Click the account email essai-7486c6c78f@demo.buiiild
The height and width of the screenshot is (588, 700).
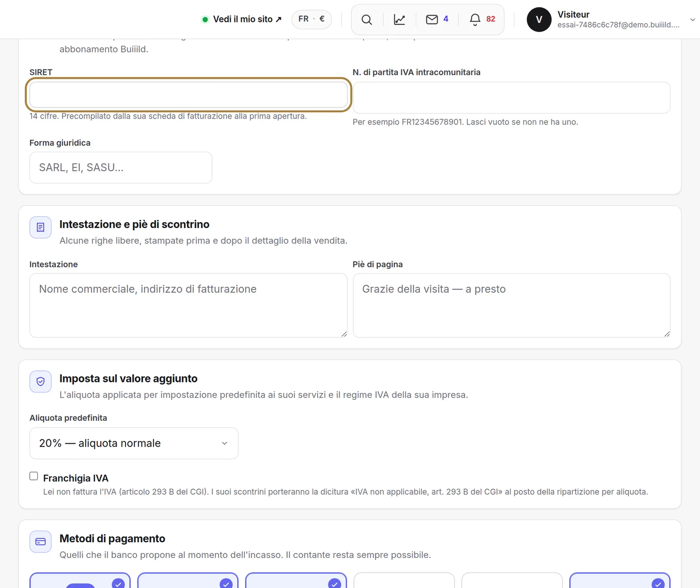click(x=618, y=25)
